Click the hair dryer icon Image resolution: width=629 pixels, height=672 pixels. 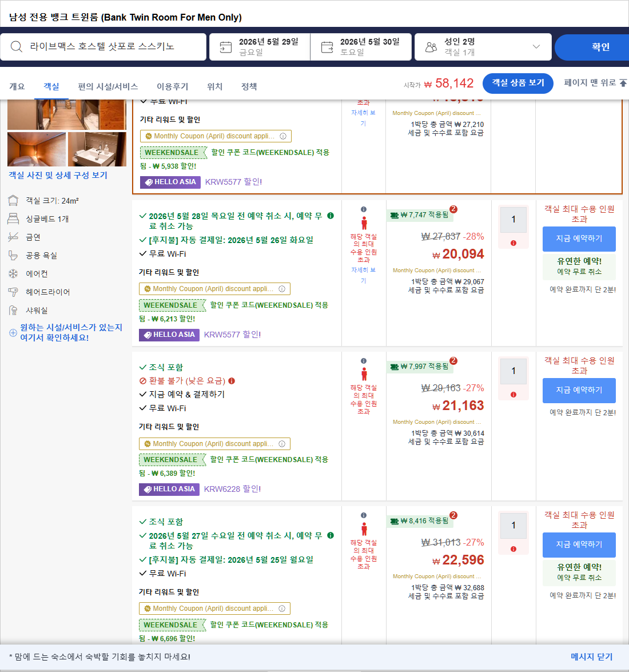point(13,292)
